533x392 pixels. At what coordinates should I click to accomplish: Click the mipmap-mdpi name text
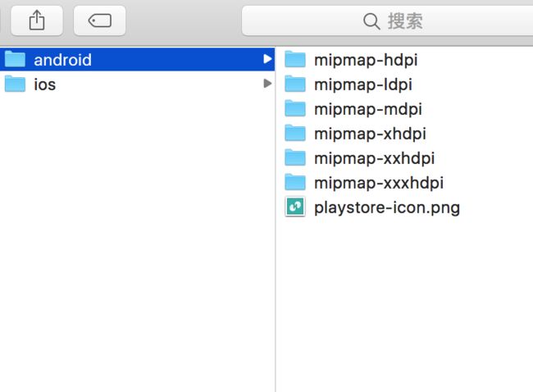pyautogui.click(x=368, y=109)
